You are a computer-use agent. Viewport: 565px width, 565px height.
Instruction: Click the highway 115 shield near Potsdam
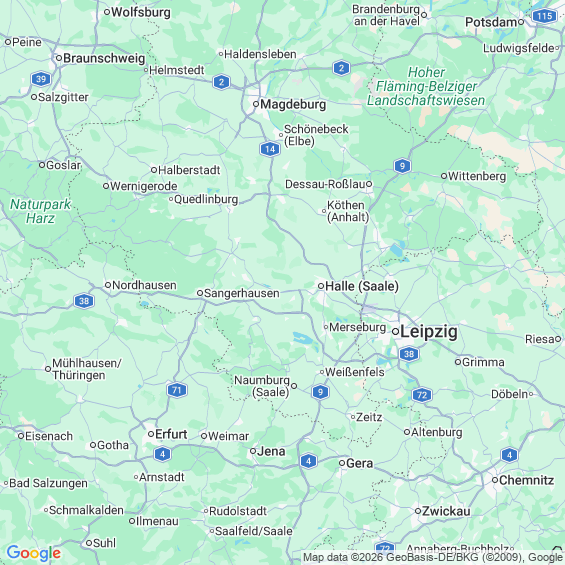pos(544,16)
